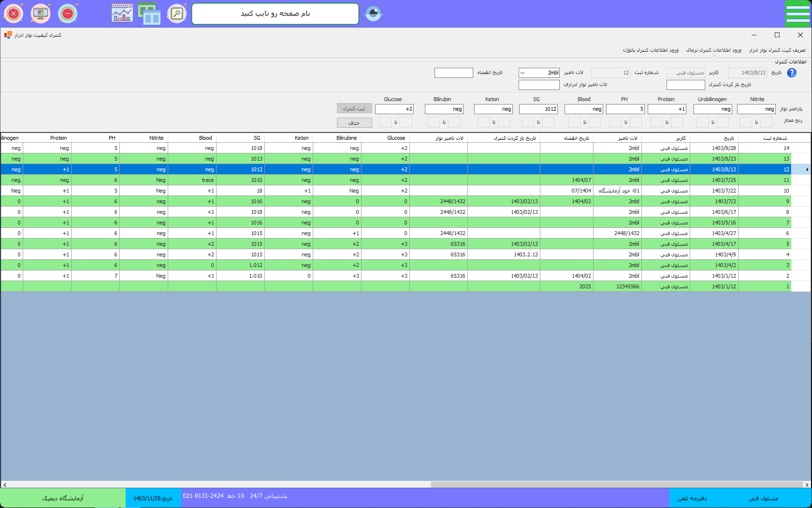The width and height of the screenshot is (812, 508).
Task: Click the red X exit icon in top toolbar
Action: coord(14,14)
